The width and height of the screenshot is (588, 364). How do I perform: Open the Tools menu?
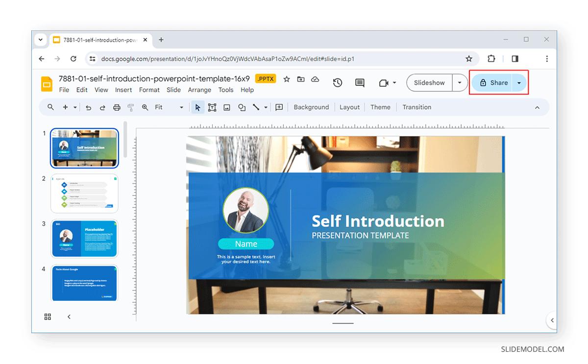[x=226, y=90]
